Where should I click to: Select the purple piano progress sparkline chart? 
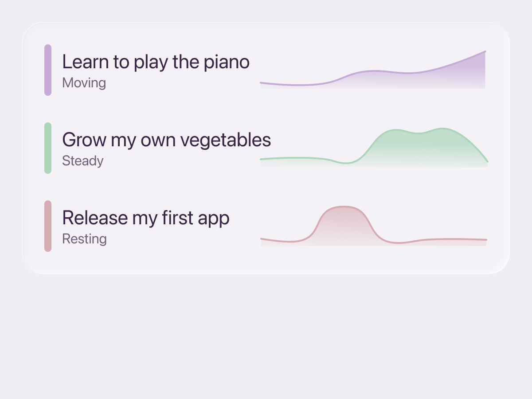click(373, 70)
